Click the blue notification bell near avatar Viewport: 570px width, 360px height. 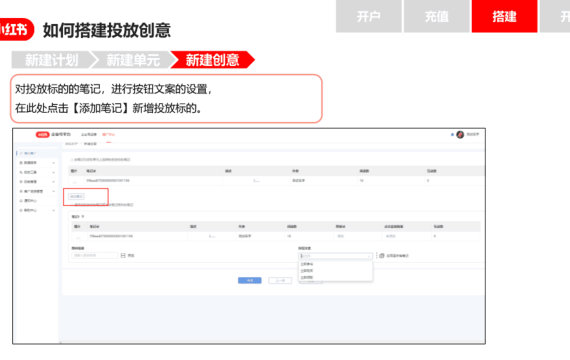click(452, 135)
